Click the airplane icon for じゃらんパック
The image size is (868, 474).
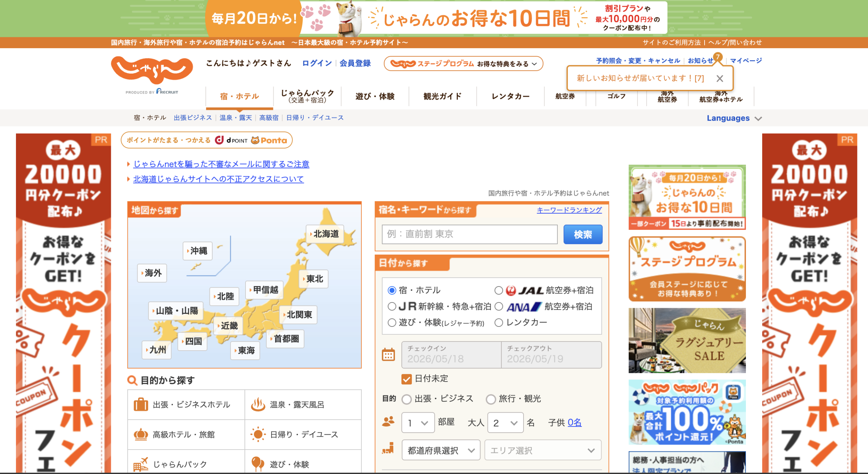tap(141, 464)
